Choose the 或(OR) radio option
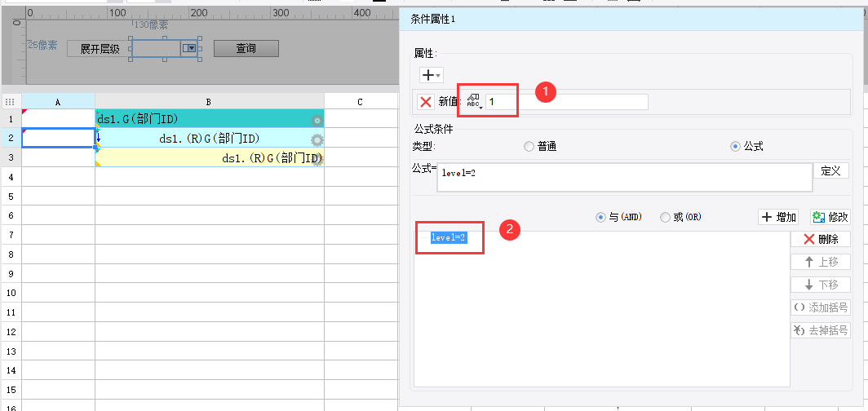 coord(666,218)
